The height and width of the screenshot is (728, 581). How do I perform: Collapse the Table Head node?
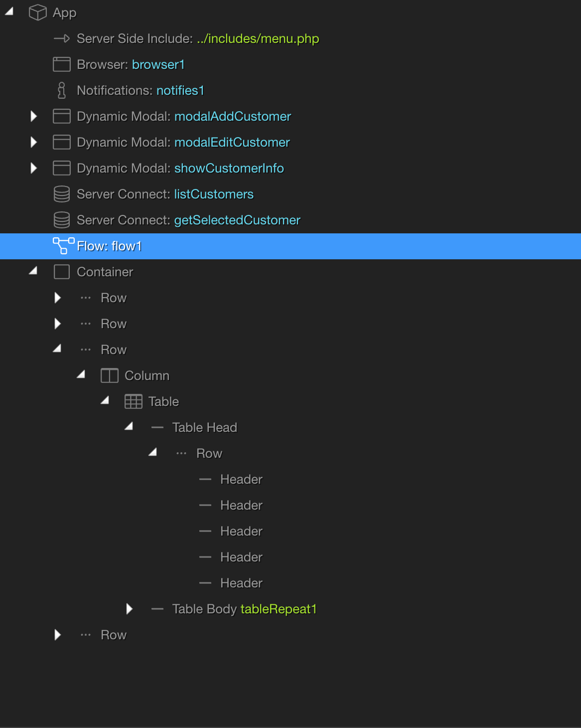[x=129, y=427]
